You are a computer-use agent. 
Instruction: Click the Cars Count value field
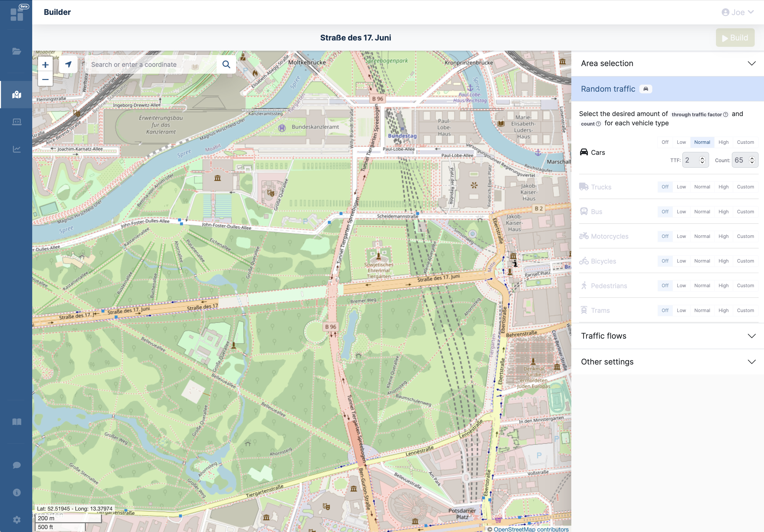745,160
